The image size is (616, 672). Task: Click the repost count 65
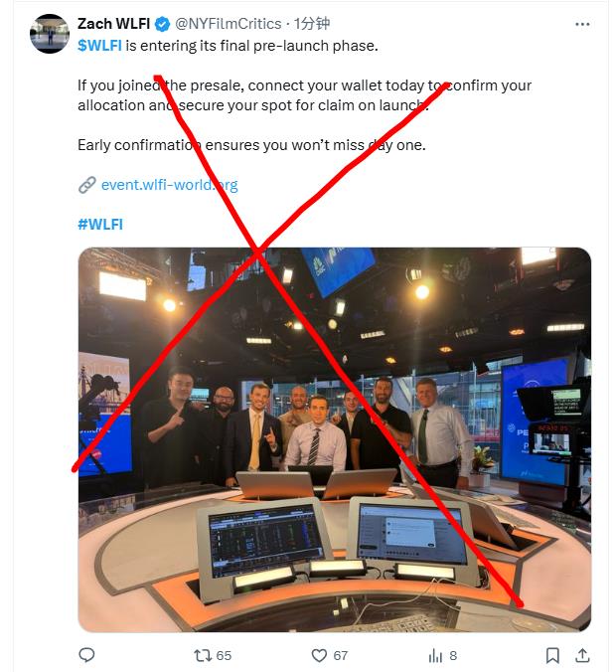click(224, 655)
